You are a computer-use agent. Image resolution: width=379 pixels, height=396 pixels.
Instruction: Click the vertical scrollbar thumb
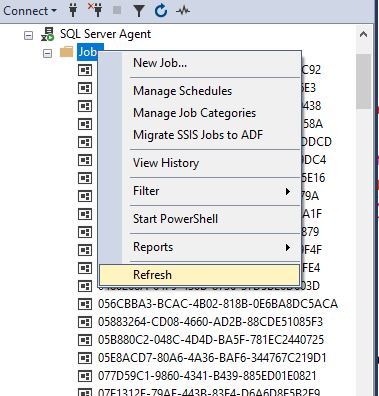[363, 82]
